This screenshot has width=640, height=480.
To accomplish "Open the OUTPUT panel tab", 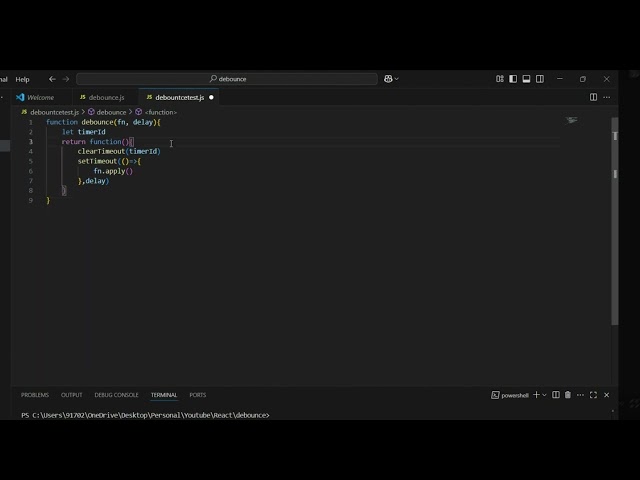I will [x=71, y=395].
